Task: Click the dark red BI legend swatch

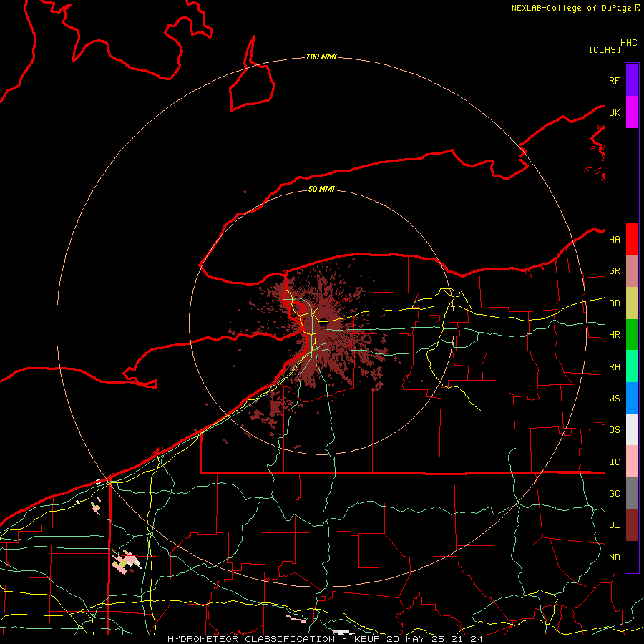Action: tap(632, 525)
